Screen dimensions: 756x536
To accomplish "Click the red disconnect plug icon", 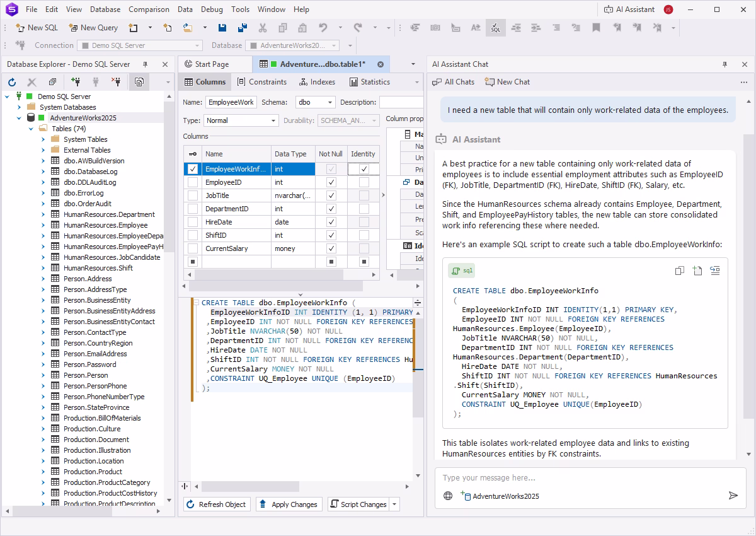I will 116,82.
